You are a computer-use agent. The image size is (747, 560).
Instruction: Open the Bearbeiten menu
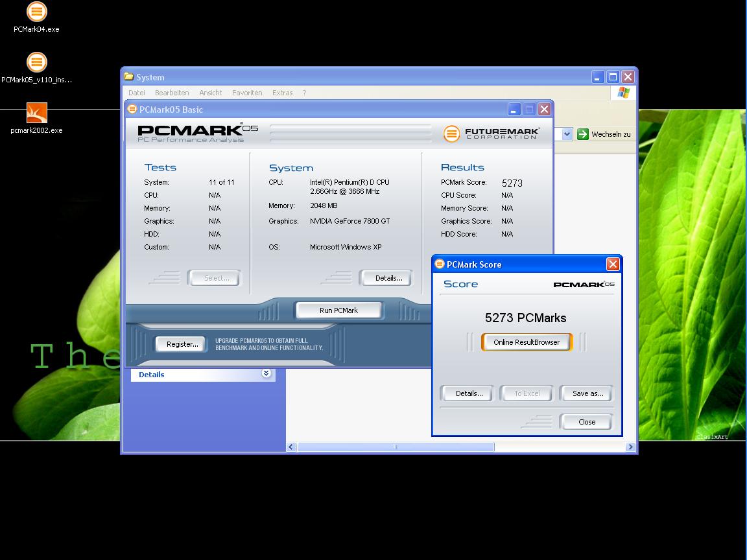click(171, 93)
